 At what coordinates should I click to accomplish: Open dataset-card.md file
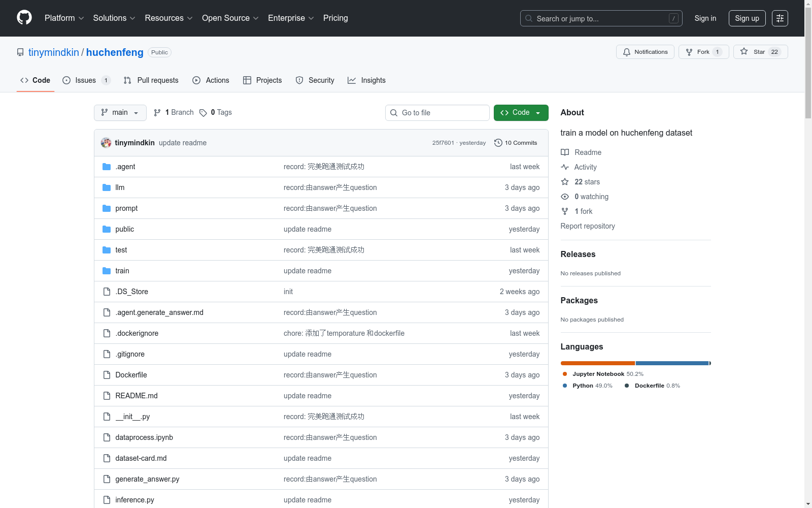point(141,458)
